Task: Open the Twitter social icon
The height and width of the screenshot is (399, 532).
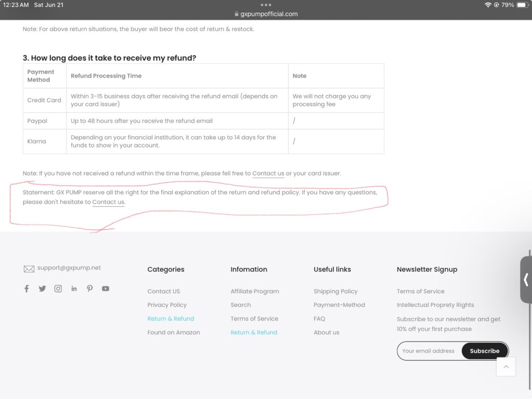Action: click(42, 289)
